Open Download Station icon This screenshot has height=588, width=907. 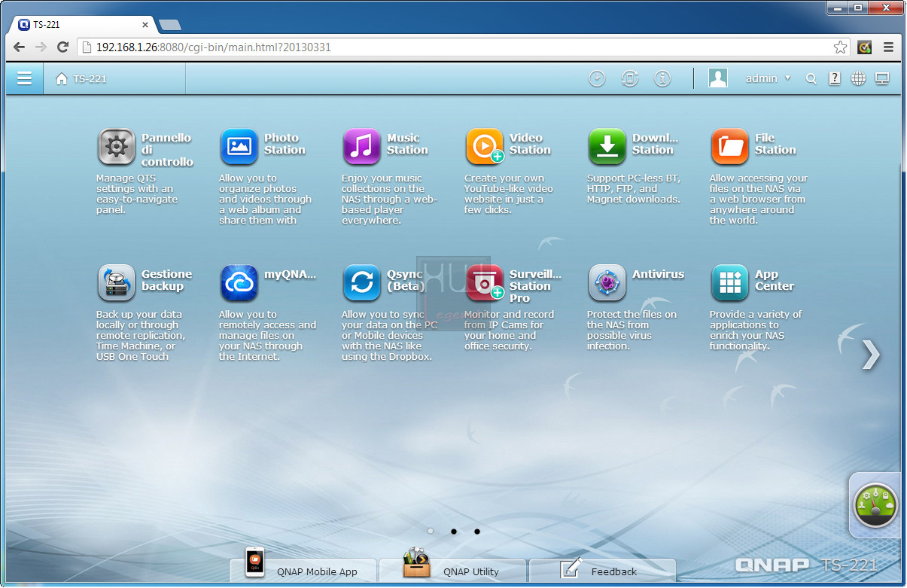tap(607, 147)
